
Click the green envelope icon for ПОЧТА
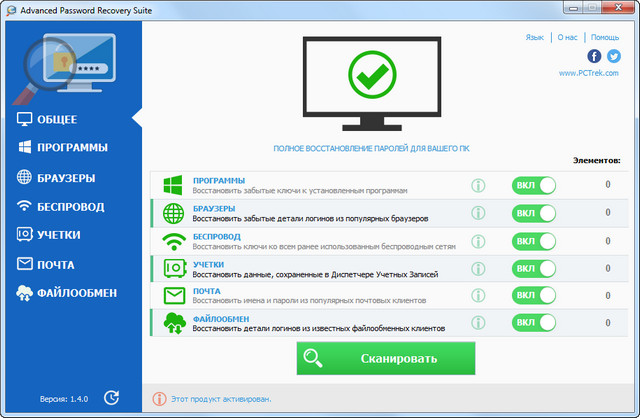click(x=174, y=296)
